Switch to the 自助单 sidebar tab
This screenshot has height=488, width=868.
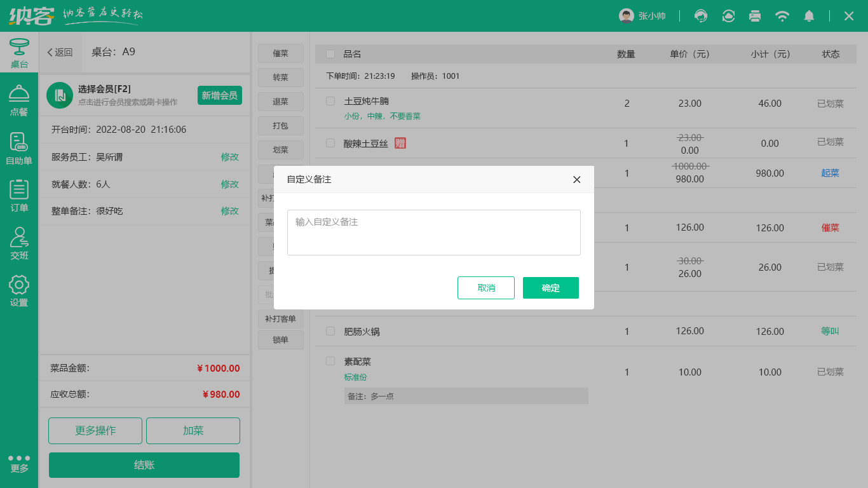pos(19,149)
